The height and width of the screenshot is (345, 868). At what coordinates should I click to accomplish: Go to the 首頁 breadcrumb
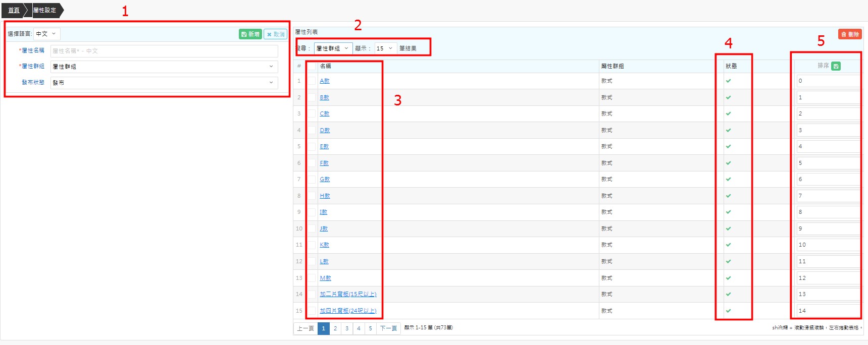[x=14, y=10]
